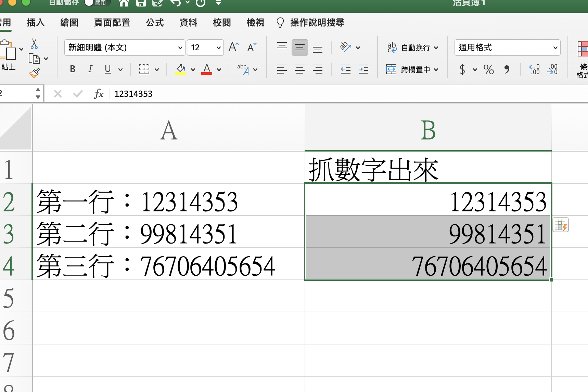Apply bold formatting to selection
This screenshot has width=588, height=392.
coord(72,69)
